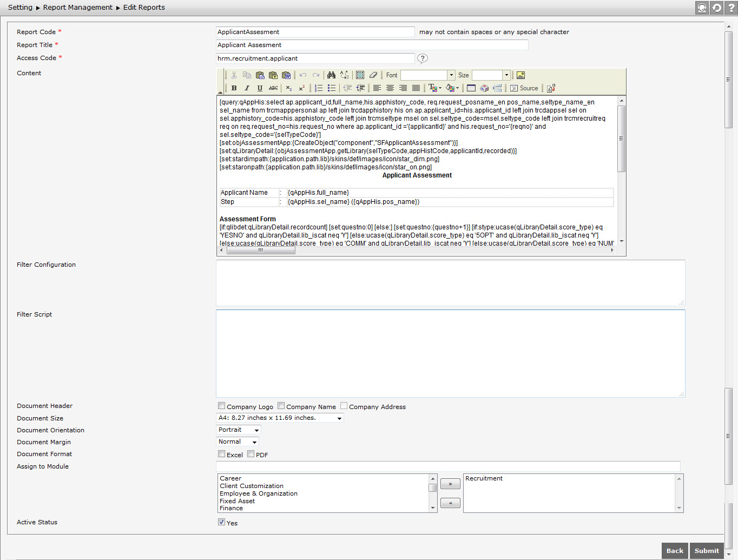Submit the report form

pos(707,551)
